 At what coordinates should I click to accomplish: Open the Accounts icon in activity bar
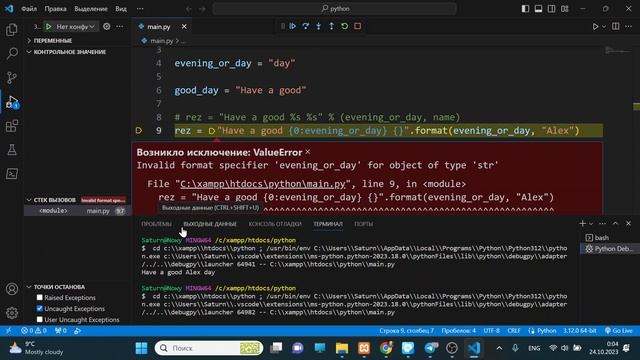tap(12, 289)
